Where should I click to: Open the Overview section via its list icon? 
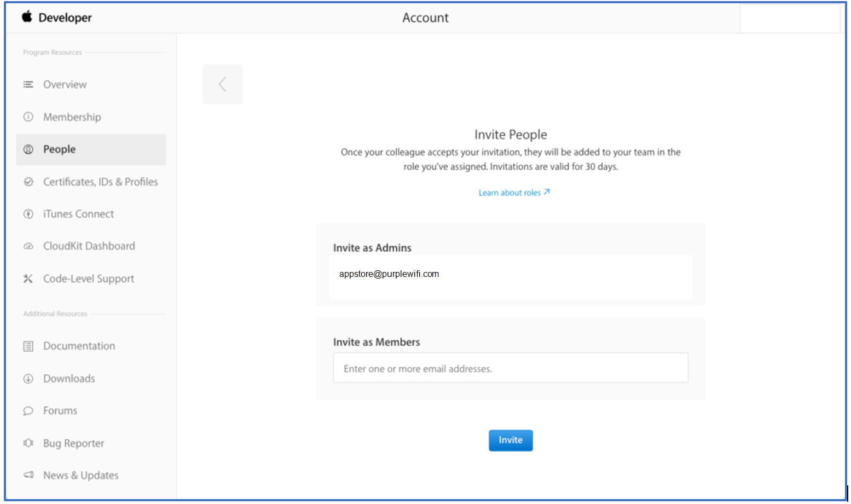(28, 84)
